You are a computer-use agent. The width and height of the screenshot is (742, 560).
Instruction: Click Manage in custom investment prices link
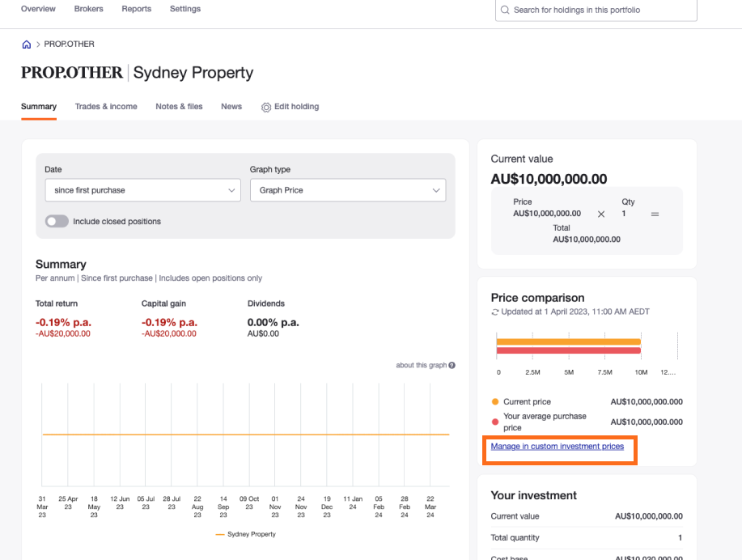557,447
